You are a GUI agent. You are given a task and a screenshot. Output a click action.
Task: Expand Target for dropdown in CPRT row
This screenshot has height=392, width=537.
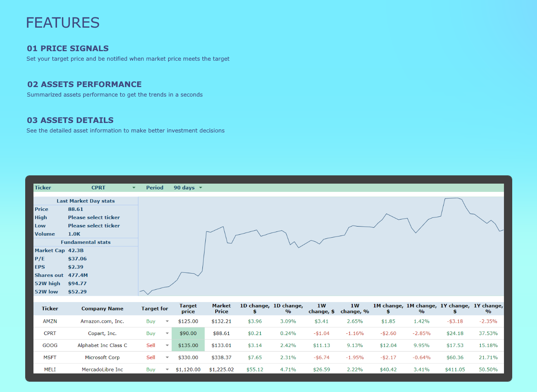pyautogui.click(x=167, y=333)
